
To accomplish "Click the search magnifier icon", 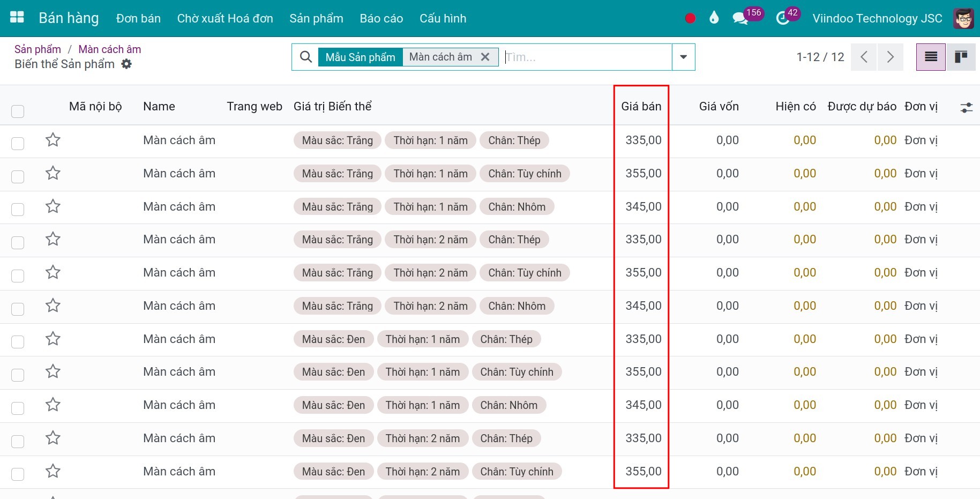I will pyautogui.click(x=306, y=57).
